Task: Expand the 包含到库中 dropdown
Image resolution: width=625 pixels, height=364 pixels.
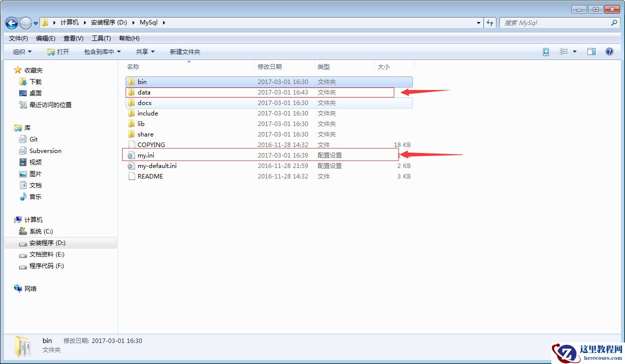Action: [102, 52]
